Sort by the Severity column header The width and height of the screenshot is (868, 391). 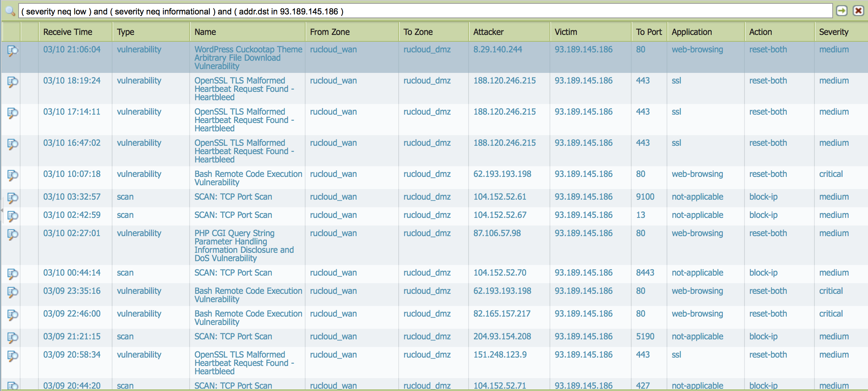point(833,32)
